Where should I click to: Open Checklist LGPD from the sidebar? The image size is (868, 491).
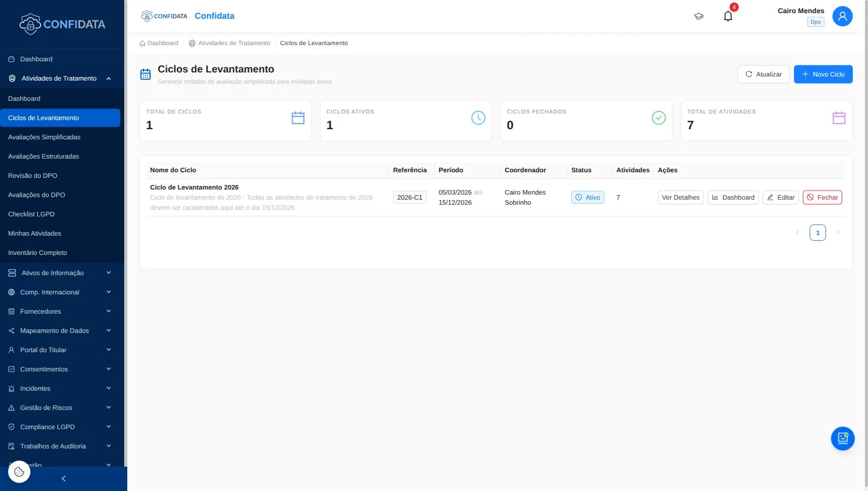click(31, 214)
